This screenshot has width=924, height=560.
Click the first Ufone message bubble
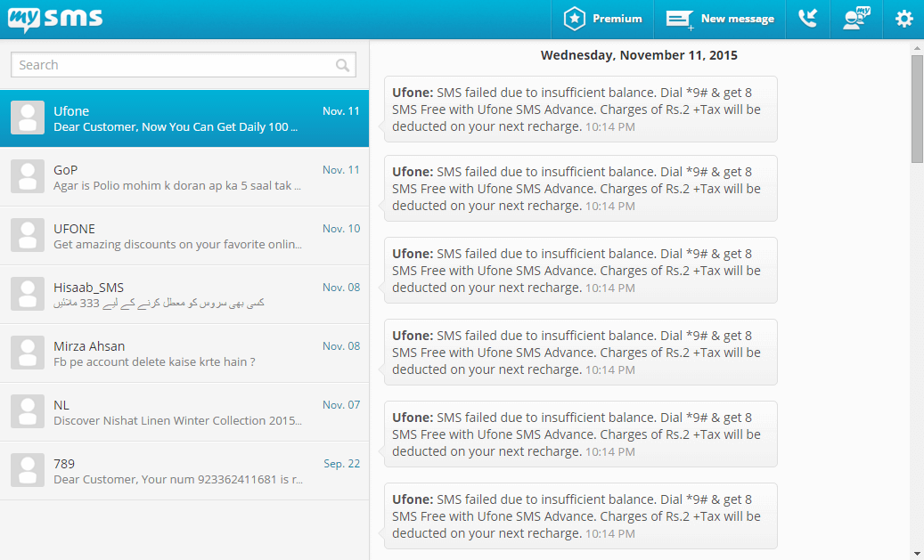pos(580,110)
